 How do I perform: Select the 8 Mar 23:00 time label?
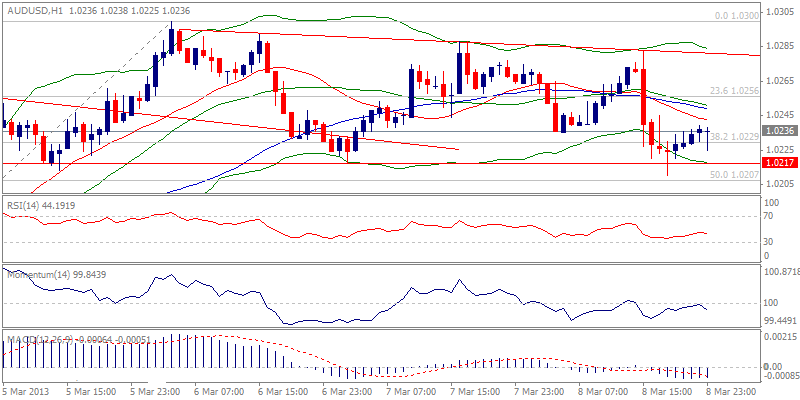735,390
